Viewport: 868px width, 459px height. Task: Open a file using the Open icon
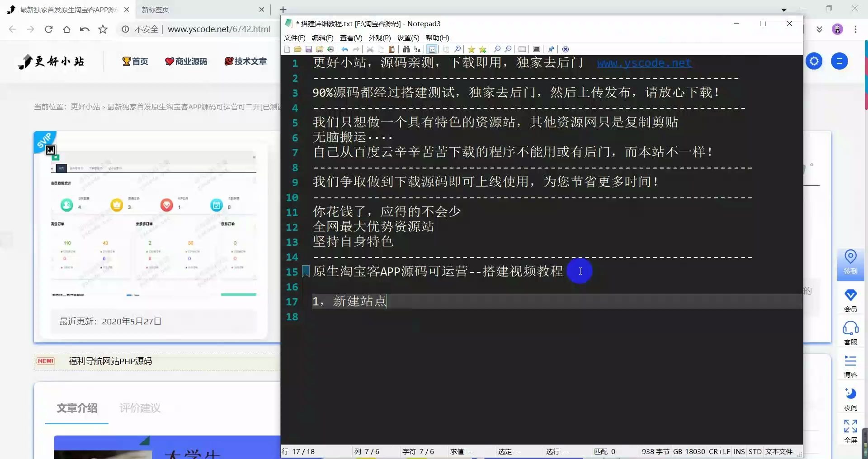click(x=298, y=50)
